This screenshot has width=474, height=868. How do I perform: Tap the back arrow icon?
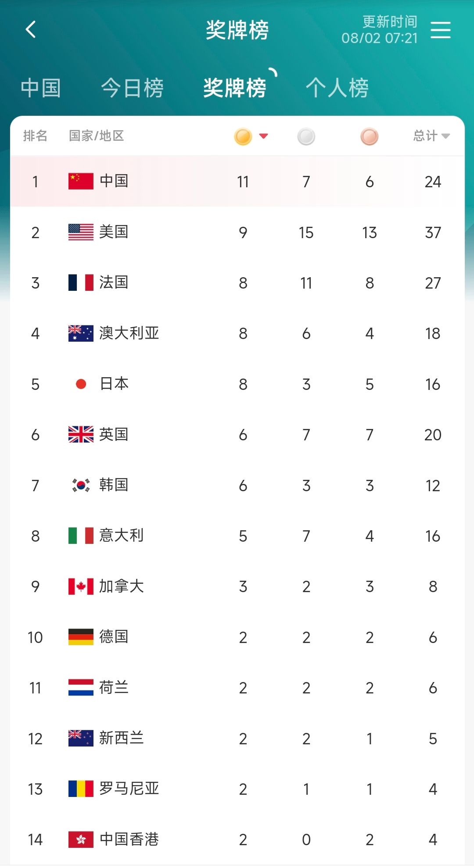pos(31,30)
